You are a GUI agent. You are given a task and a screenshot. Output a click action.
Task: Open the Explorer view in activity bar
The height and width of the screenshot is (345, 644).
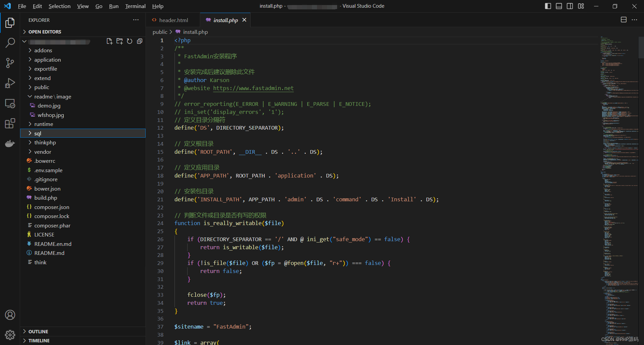point(10,23)
